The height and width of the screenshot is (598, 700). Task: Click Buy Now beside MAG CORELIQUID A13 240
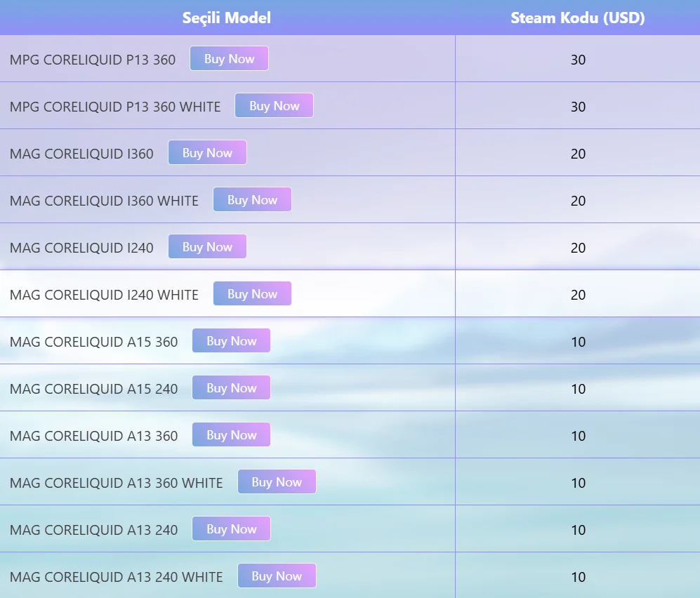tap(231, 529)
